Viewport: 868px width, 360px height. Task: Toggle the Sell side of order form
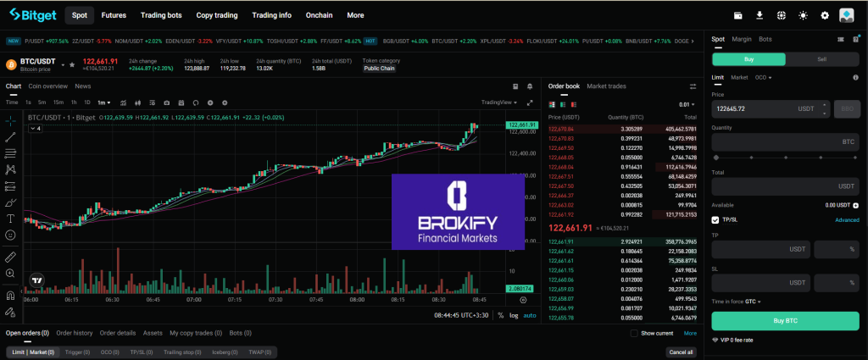click(x=821, y=59)
